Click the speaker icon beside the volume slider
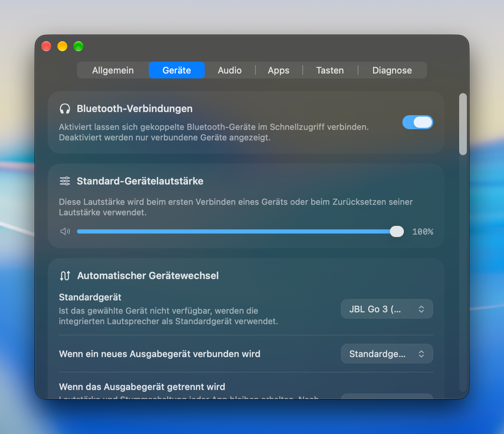The width and height of the screenshot is (504, 434). (x=65, y=231)
